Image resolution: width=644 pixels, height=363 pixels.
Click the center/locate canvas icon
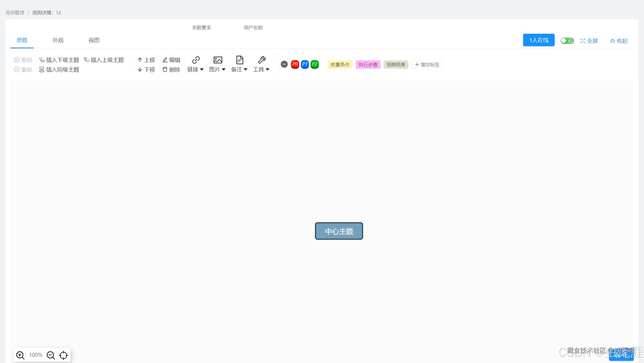[63, 355]
